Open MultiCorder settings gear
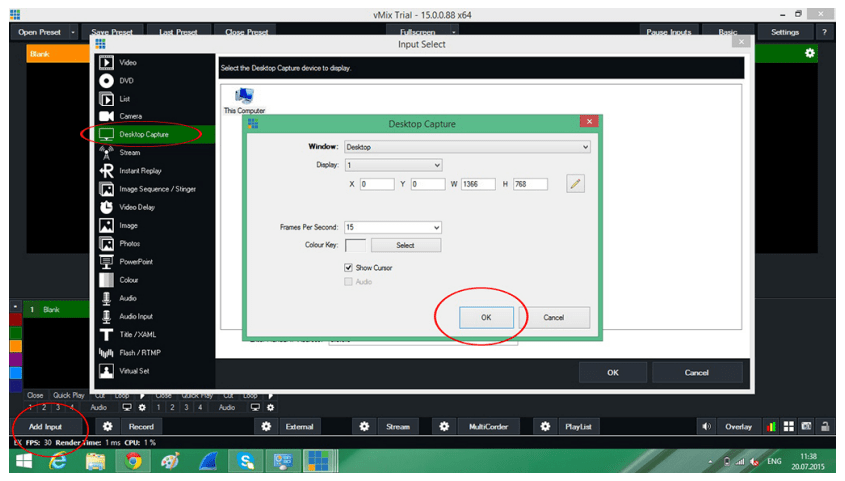The width and height of the screenshot is (845, 481). pos(444,427)
